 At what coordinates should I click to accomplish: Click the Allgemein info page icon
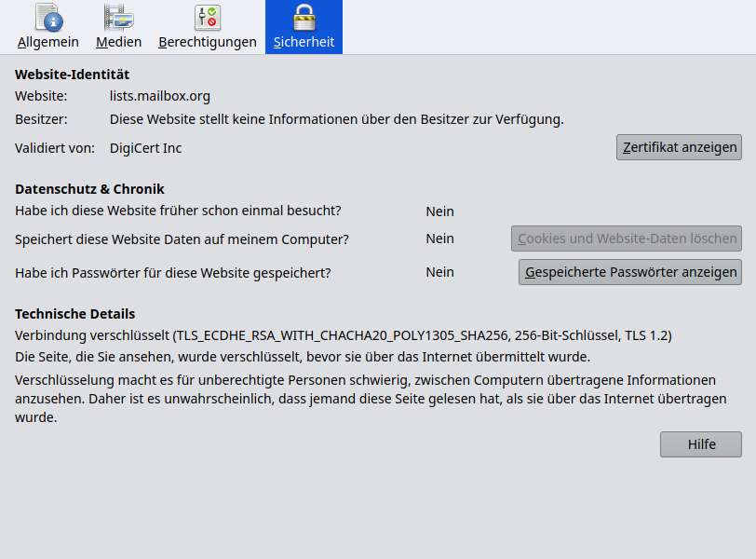click(48, 18)
